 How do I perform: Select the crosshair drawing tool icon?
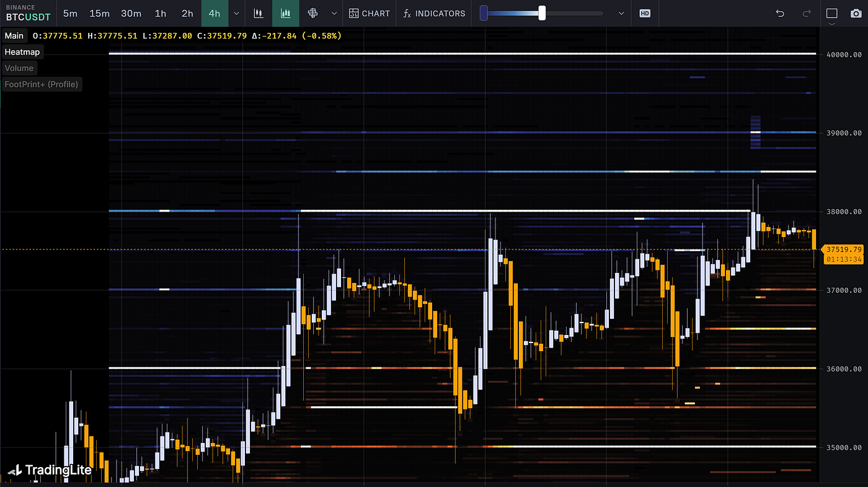(x=313, y=13)
